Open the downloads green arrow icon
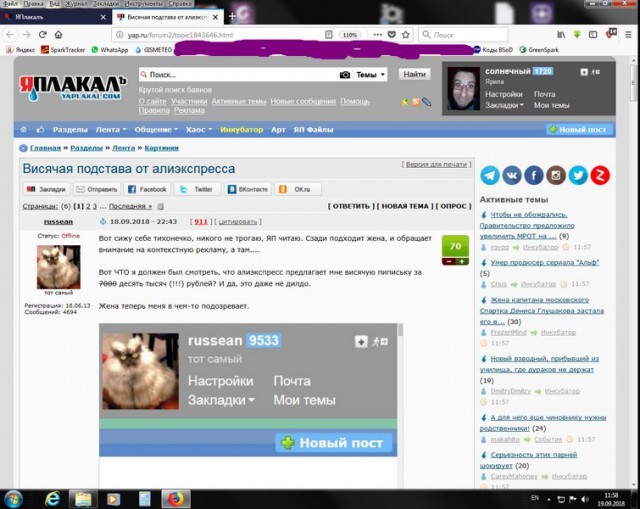This screenshot has height=509, width=640. 577,35
